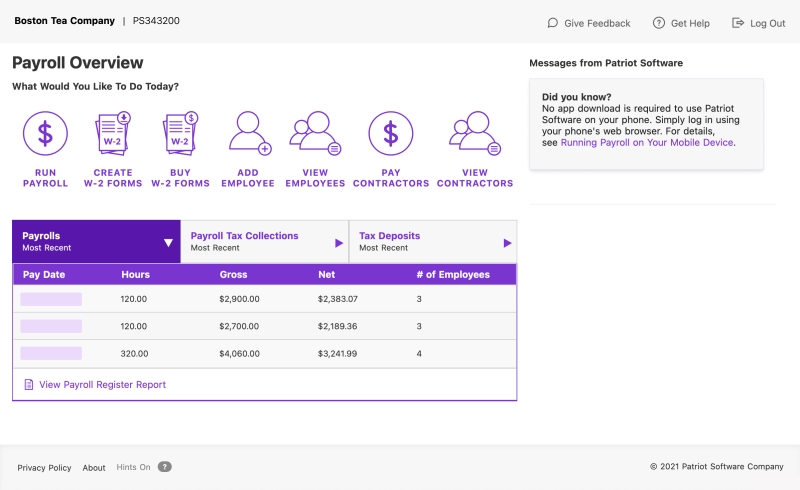Click the Give Feedback speech bubble icon
Screen dimensions: 800x490
[553, 23]
